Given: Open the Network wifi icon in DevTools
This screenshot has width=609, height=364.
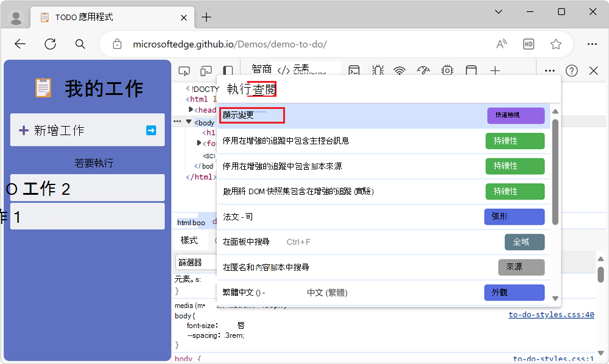Looking at the screenshot, I should click(x=400, y=71).
